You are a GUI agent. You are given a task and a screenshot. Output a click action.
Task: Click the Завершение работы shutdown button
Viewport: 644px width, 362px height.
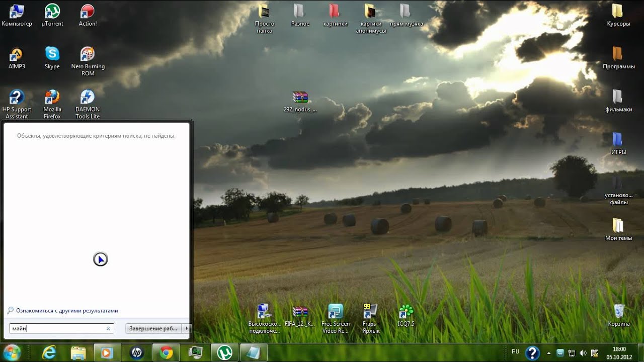point(153,328)
